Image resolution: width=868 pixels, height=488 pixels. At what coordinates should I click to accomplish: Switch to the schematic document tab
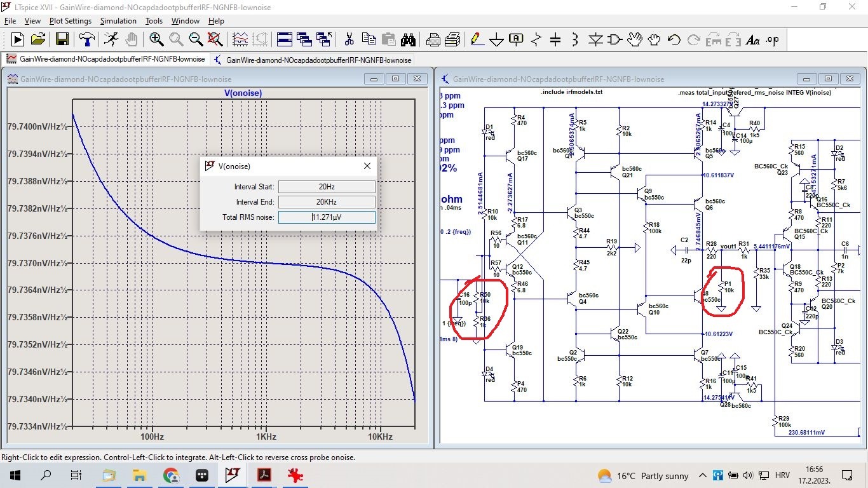313,60
